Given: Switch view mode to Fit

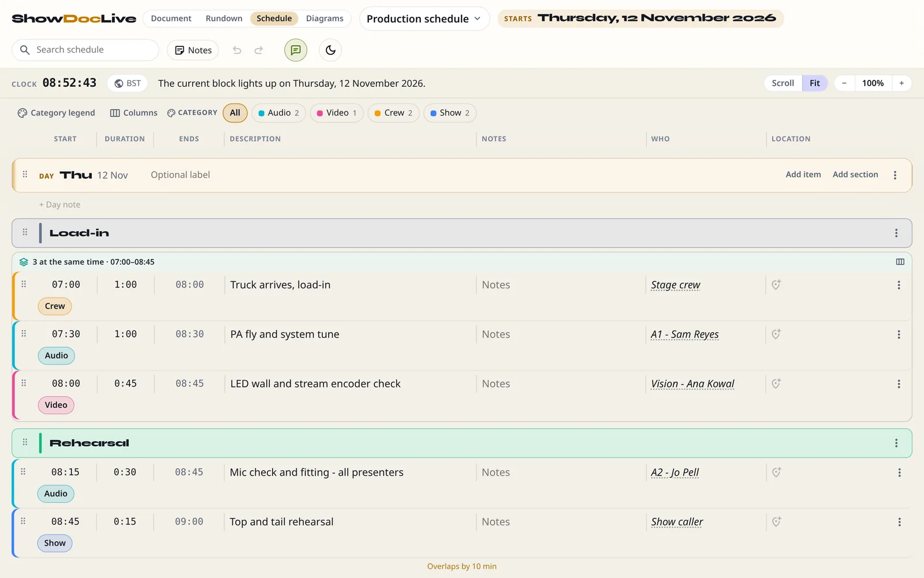Looking at the screenshot, I should (815, 83).
